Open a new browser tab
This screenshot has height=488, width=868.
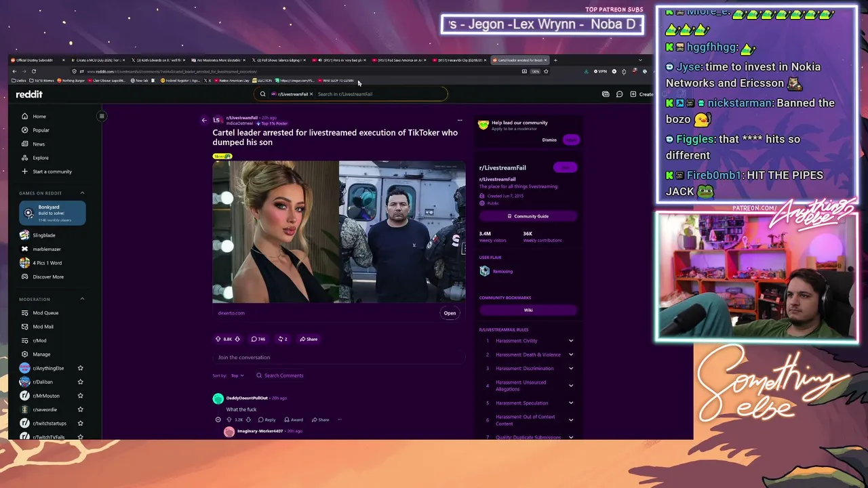555,60
